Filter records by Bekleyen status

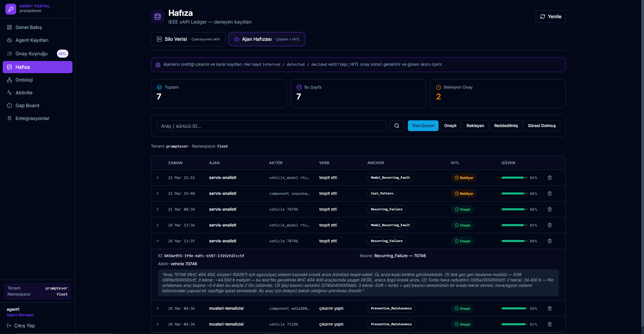pyautogui.click(x=475, y=126)
